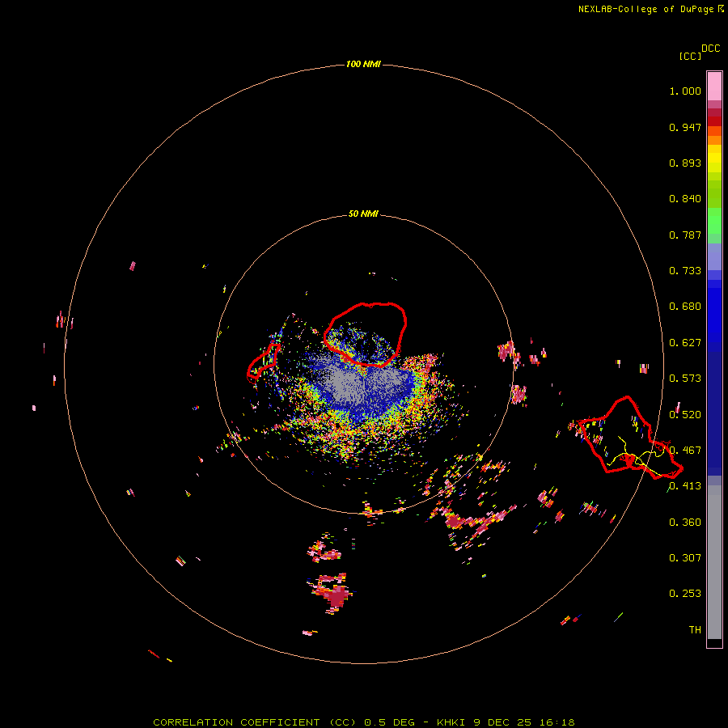
Task: Select the DCC label above color bar
Action: (710, 49)
